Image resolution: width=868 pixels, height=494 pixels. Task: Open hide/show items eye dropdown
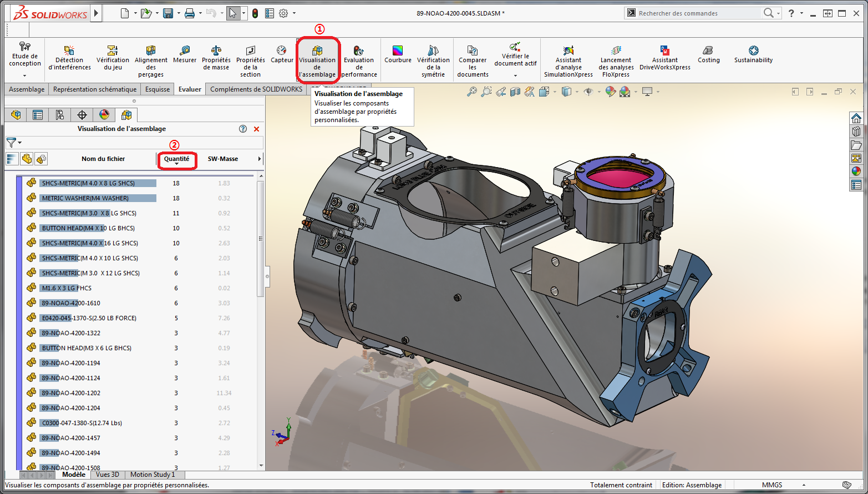click(599, 92)
